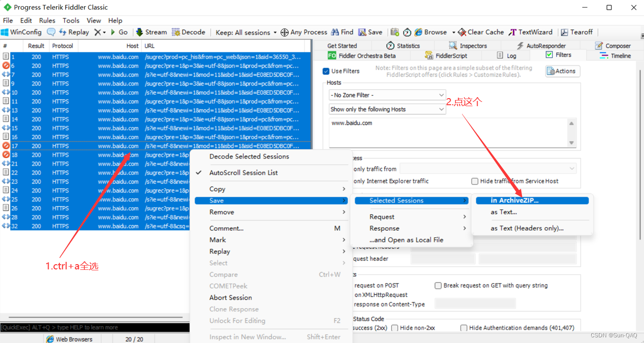Click the Remove X toolbar icon

(x=97, y=32)
